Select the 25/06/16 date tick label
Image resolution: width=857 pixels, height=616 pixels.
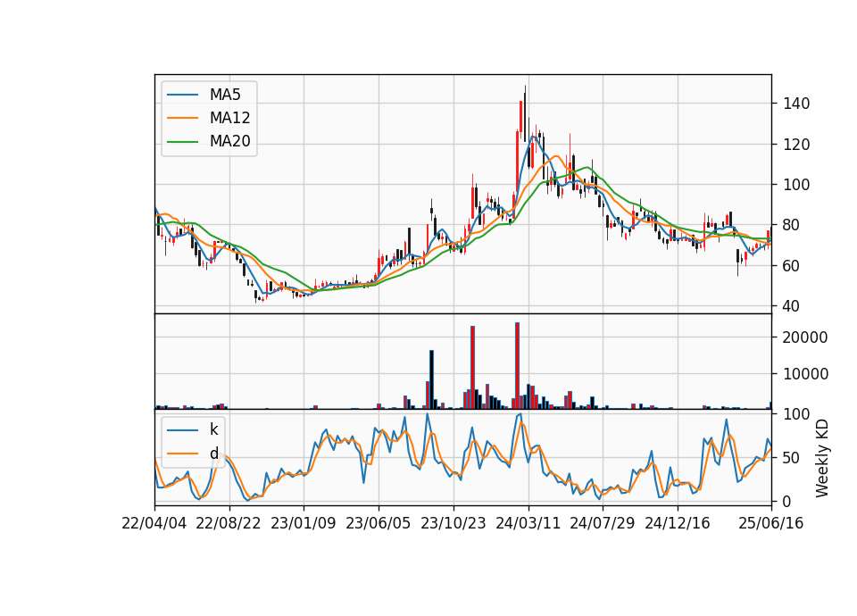pos(771,523)
